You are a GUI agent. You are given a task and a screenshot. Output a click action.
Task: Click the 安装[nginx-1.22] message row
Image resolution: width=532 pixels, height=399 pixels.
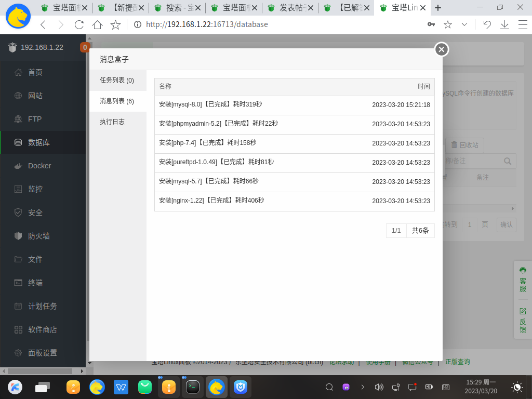(295, 201)
